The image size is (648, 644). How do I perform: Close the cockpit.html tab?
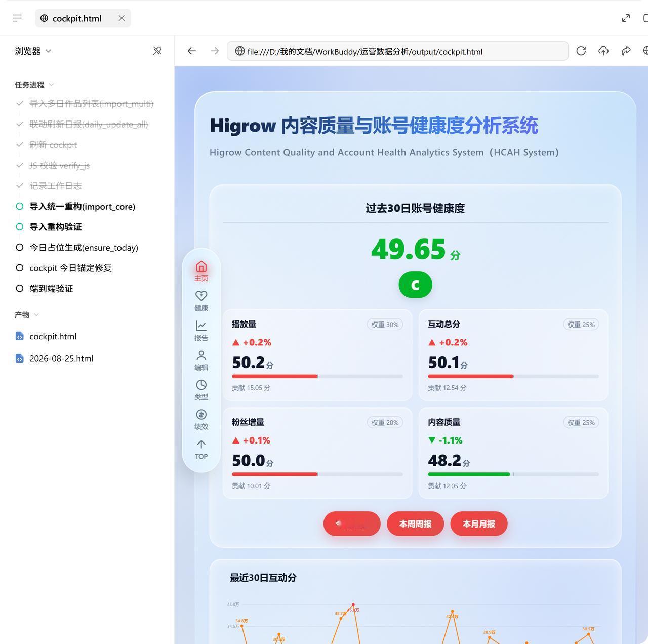pos(121,18)
